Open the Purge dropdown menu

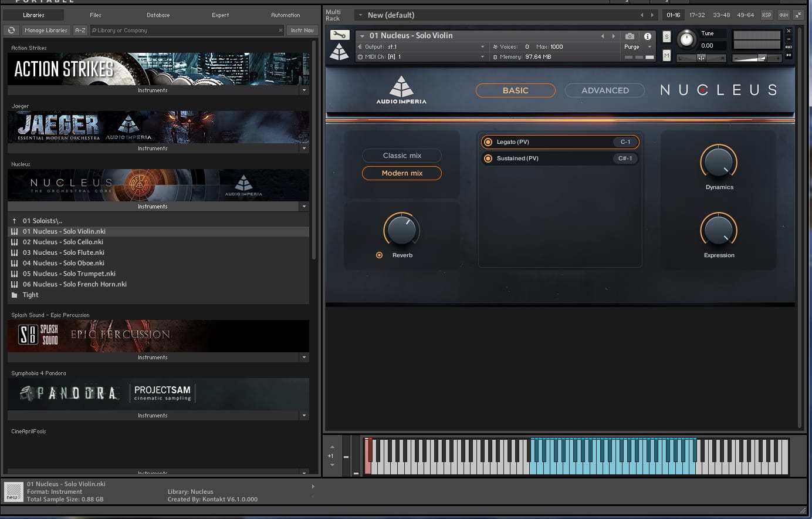click(649, 47)
